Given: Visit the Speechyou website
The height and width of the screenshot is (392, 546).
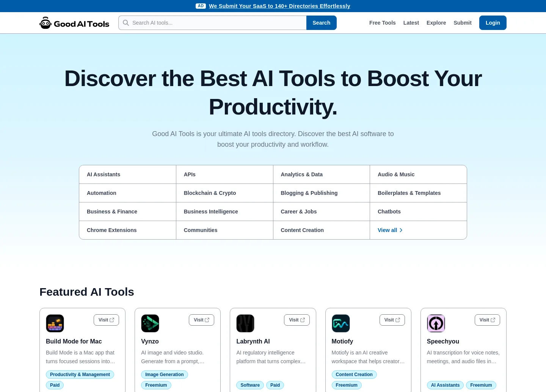Looking at the screenshot, I should click(487, 320).
